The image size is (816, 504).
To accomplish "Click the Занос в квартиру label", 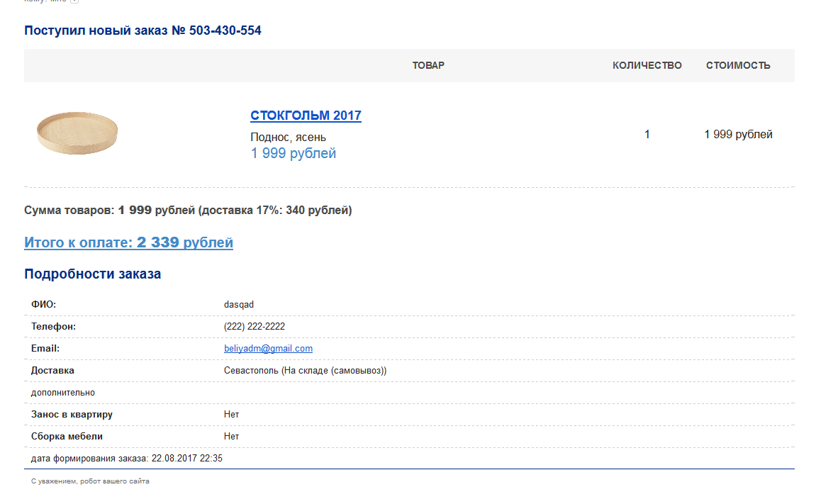I will (72, 415).
